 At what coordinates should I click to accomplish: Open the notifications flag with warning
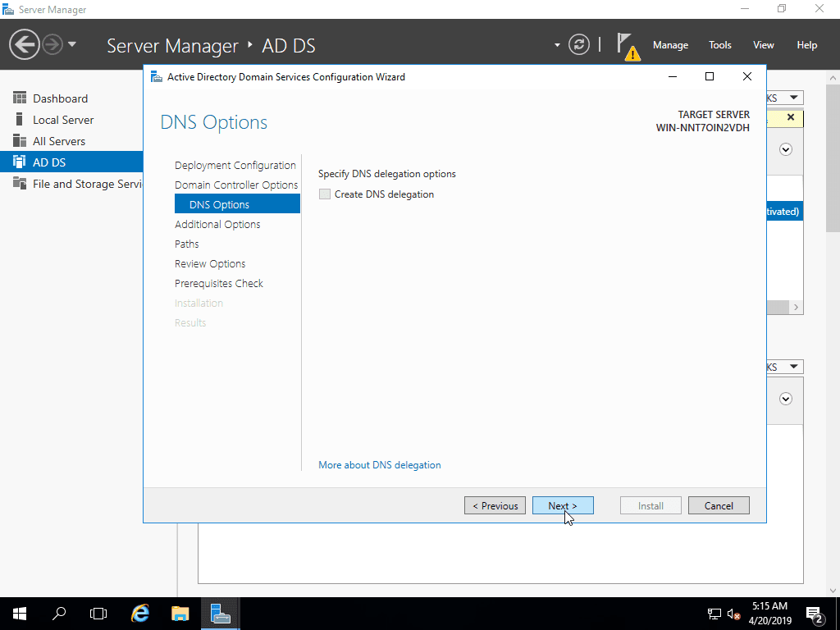pyautogui.click(x=628, y=46)
